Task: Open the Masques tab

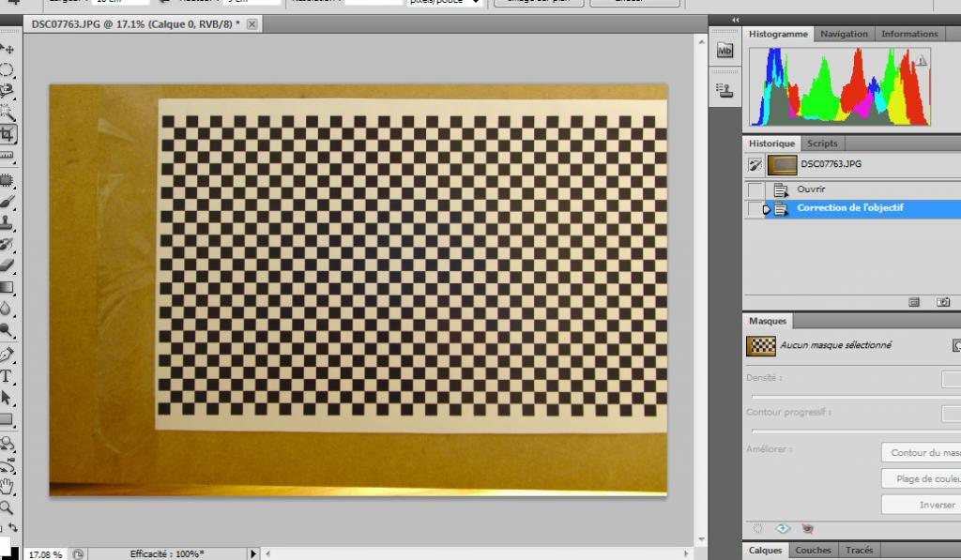Action: (768, 321)
